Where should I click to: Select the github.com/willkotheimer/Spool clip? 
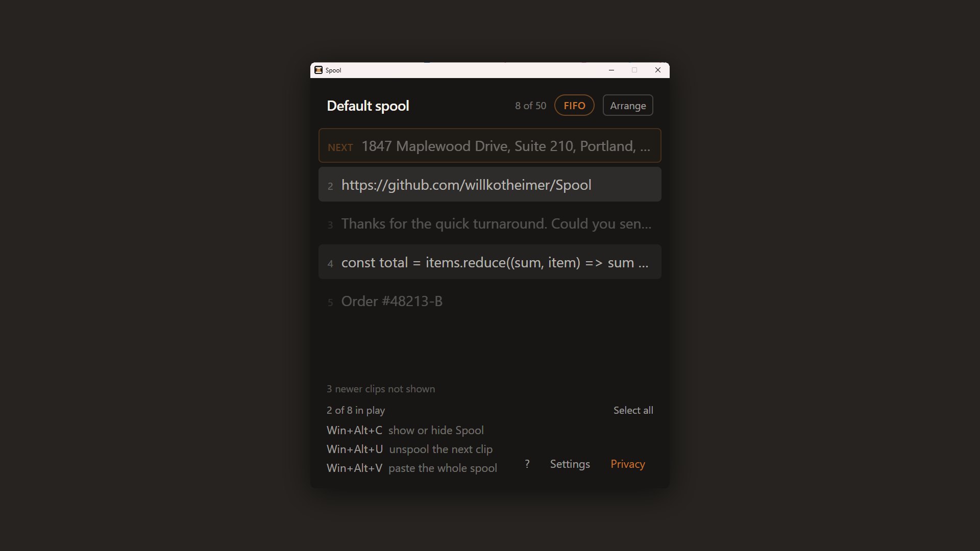(x=490, y=185)
